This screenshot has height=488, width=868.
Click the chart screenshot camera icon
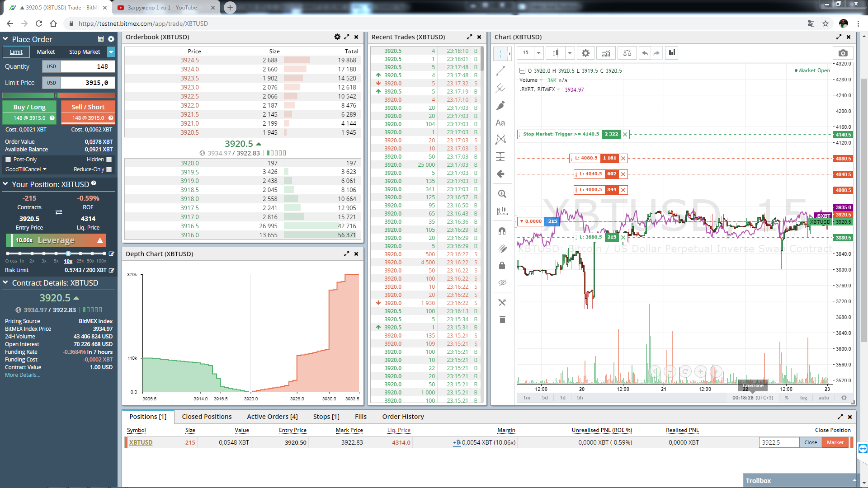843,53
